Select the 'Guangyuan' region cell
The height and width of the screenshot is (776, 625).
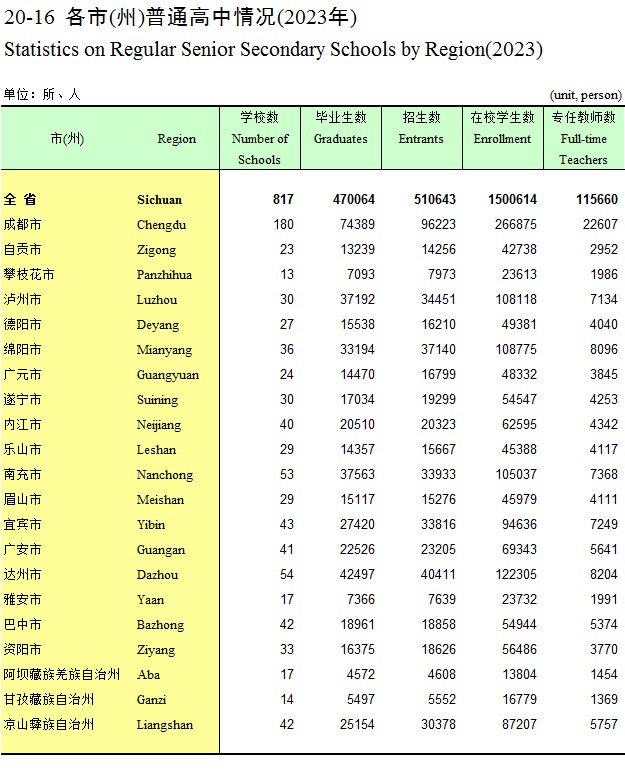point(168,375)
